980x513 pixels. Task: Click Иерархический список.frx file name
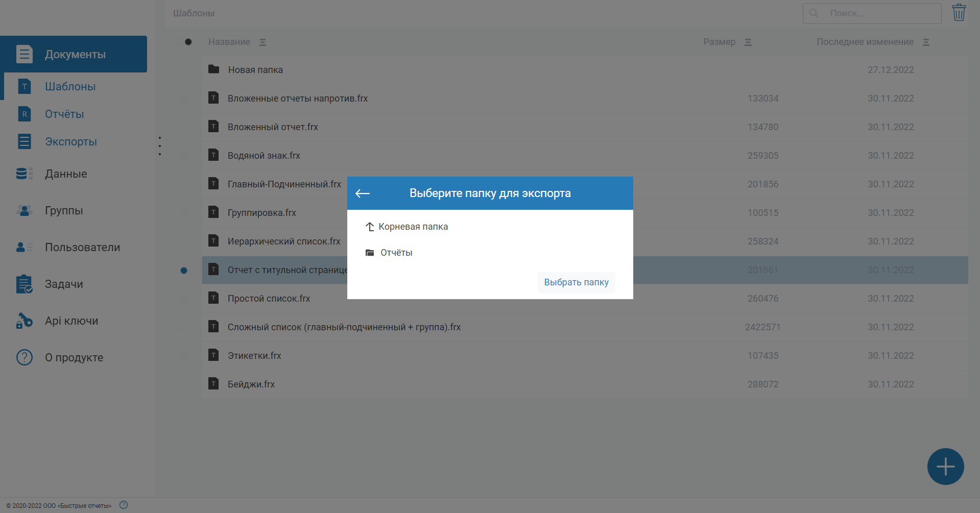[x=284, y=241]
